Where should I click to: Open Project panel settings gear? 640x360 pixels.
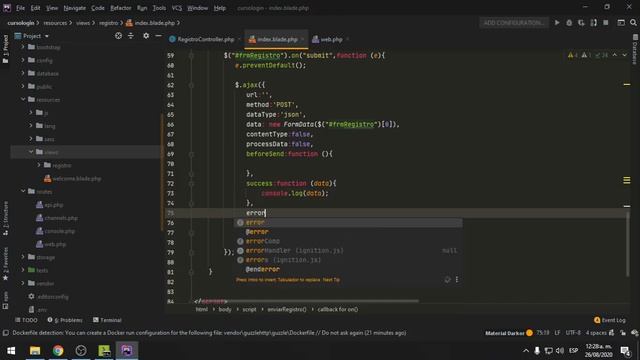[x=146, y=36]
